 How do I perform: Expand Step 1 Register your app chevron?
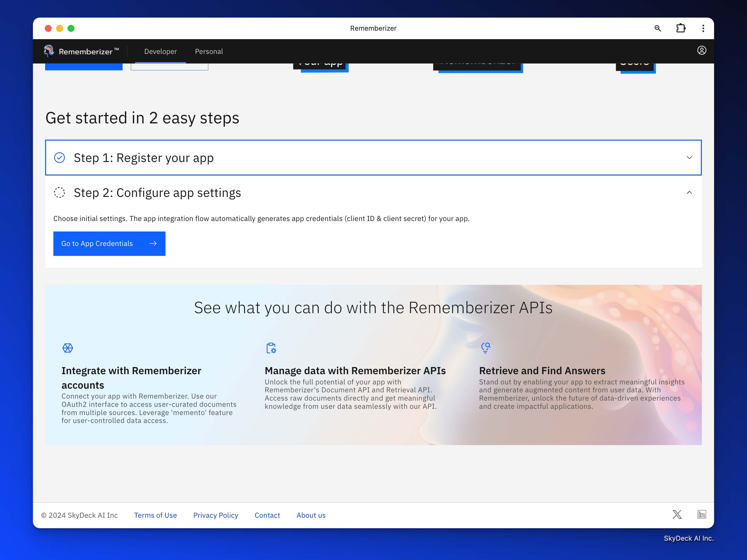coord(689,158)
